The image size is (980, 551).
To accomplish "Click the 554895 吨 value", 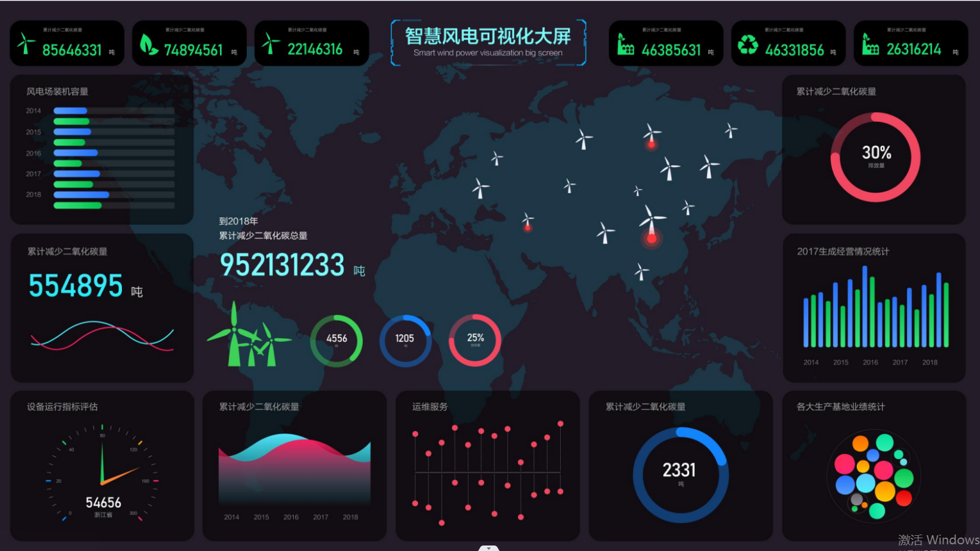I will (86, 286).
